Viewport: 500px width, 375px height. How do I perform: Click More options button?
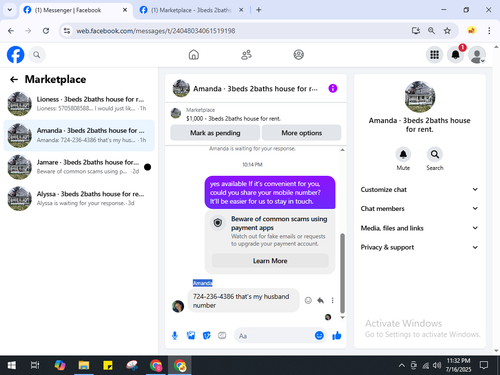coord(301,133)
